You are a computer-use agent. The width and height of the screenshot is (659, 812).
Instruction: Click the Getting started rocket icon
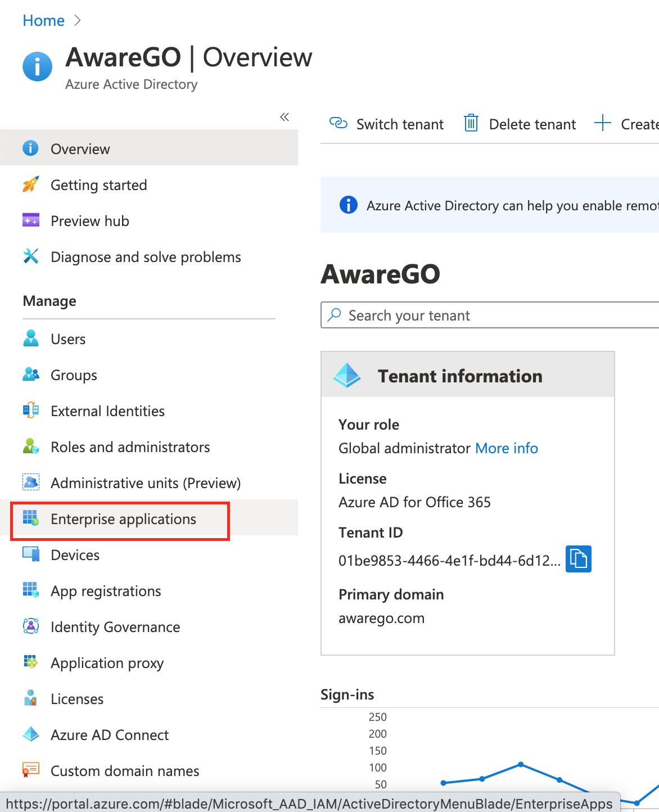point(31,184)
